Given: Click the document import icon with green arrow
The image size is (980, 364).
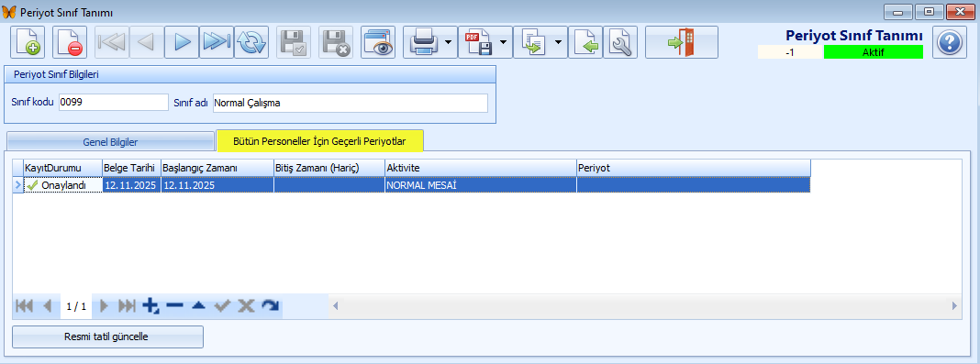Looking at the screenshot, I should pyautogui.click(x=585, y=42).
